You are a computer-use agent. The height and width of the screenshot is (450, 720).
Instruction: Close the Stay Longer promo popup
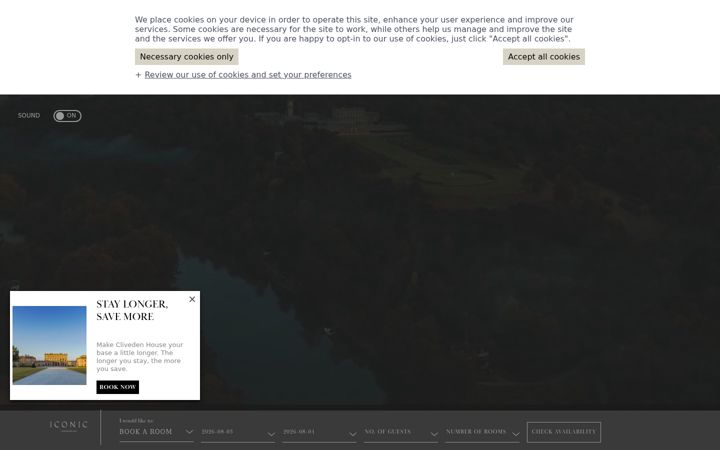[192, 299]
